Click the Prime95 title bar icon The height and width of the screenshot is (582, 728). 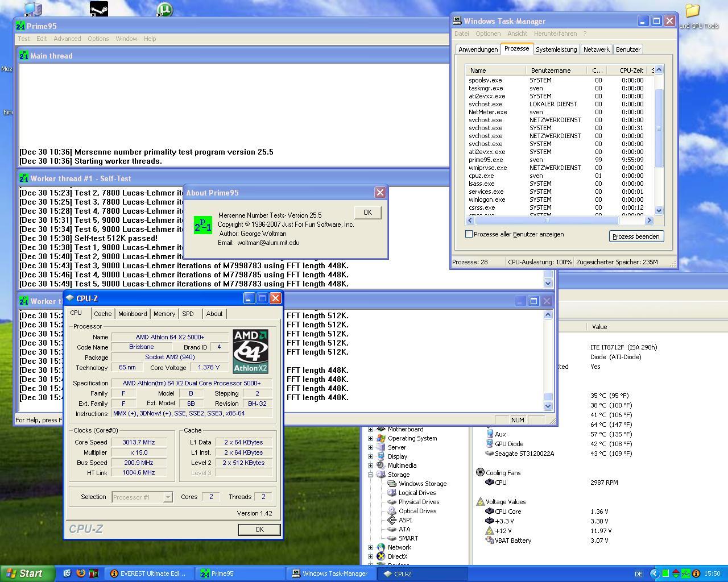20,26
